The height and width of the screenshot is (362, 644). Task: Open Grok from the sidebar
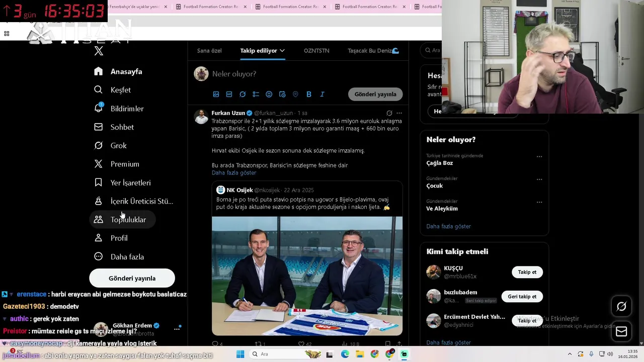coord(111,146)
